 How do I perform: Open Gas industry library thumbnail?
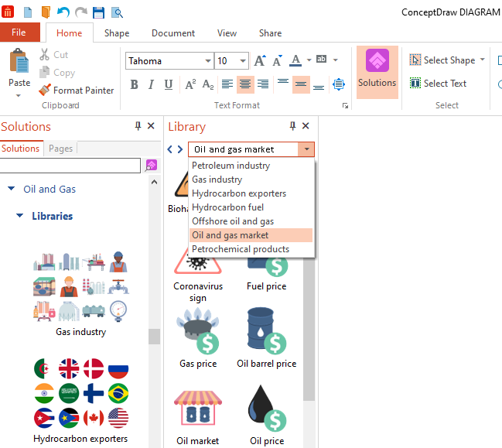click(81, 293)
